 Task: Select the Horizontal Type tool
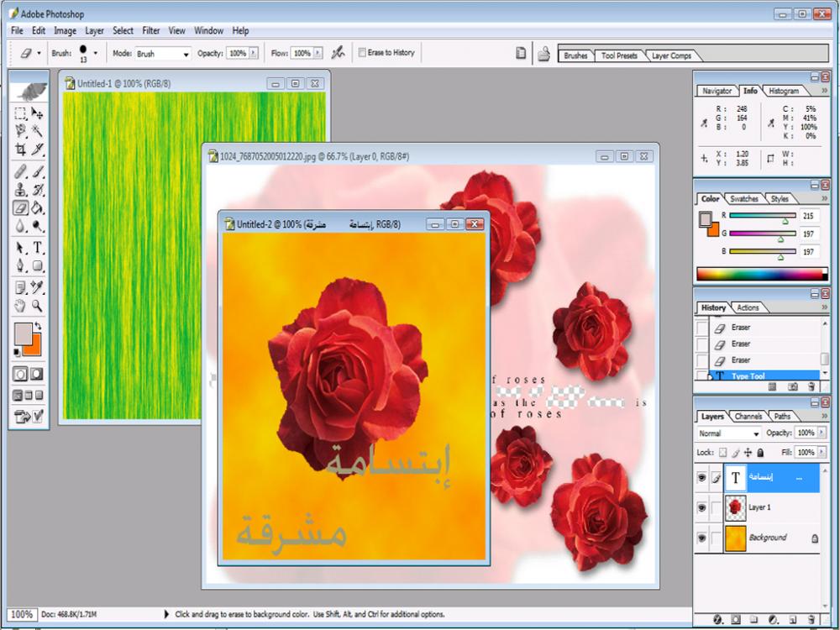(38, 248)
